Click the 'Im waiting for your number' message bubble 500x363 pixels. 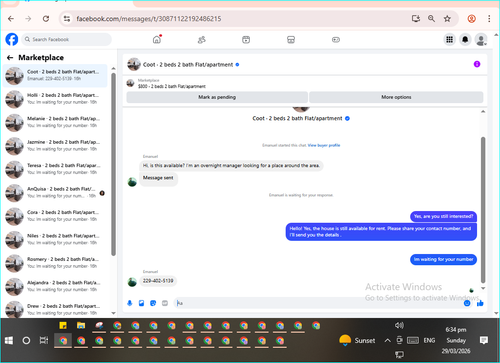[443, 259]
